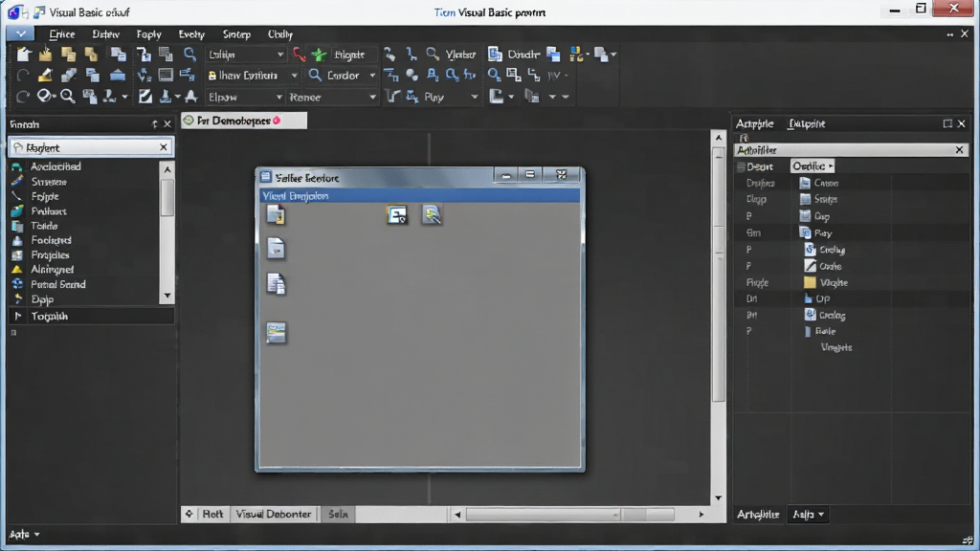The width and height of the screenshot is (980, 551).
Task: Toggle the Deart node's expand icon
Action: click(741, 166)
